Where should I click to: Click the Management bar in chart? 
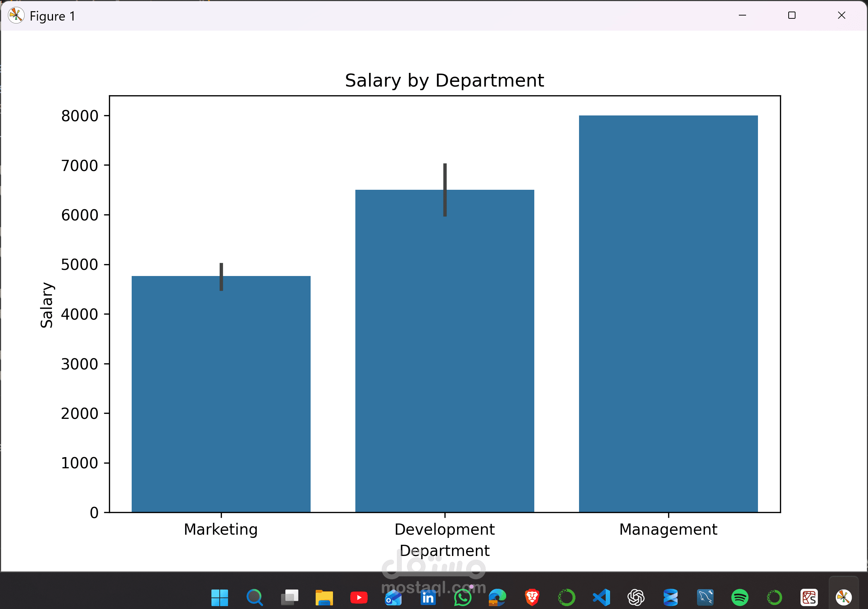point(668,314)
